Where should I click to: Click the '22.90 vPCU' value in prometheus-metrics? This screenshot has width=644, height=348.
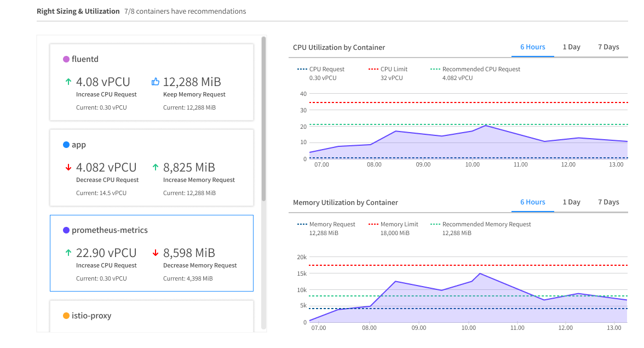(x=106, y=253)
